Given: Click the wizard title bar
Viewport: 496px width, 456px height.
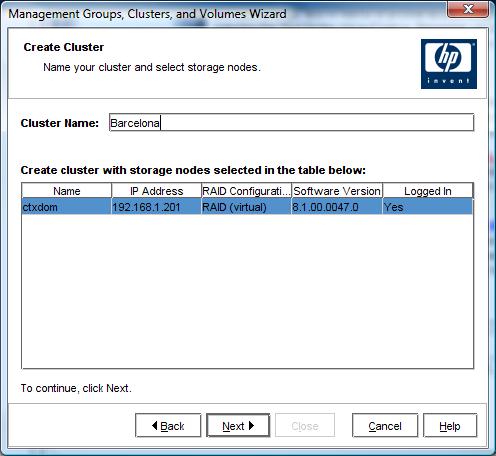Looking at the screenshot, I should [223, 13].
